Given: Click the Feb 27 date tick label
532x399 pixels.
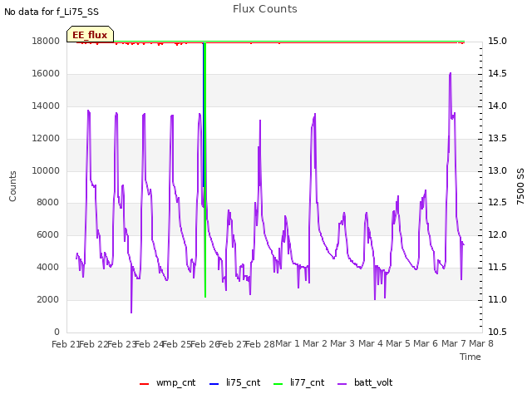Looking at the screenshot, I should [233, 344].
